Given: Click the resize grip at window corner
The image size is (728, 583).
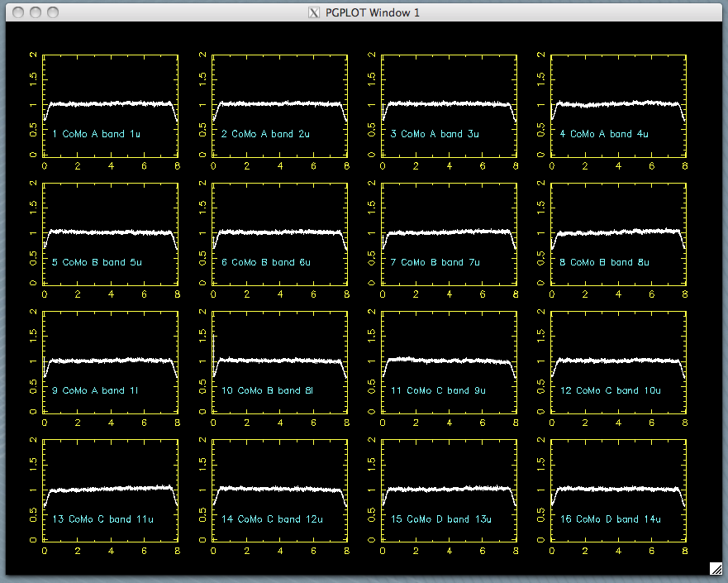Looking at the screenshot, I should pos(716,568).
